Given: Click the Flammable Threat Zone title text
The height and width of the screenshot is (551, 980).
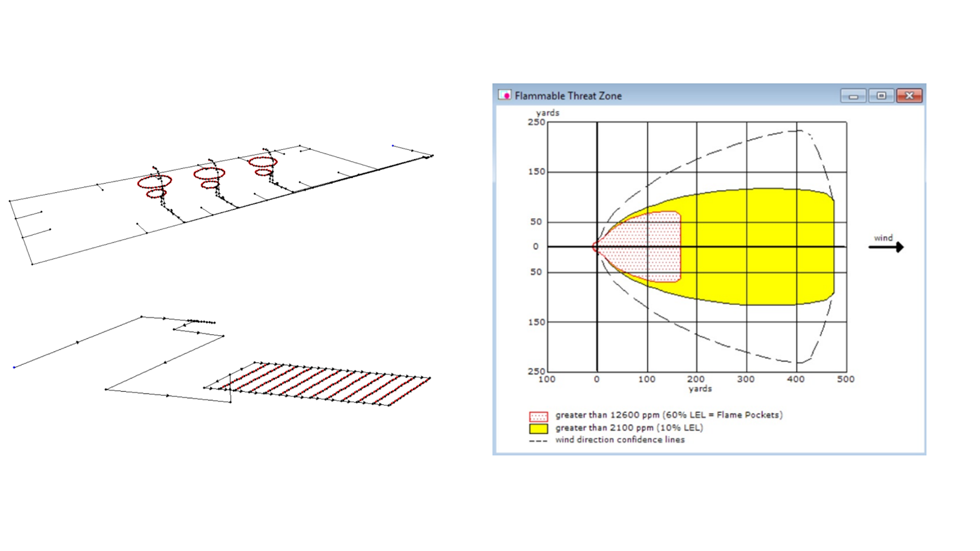Looking at the screenshot, I should coord(568,96).
